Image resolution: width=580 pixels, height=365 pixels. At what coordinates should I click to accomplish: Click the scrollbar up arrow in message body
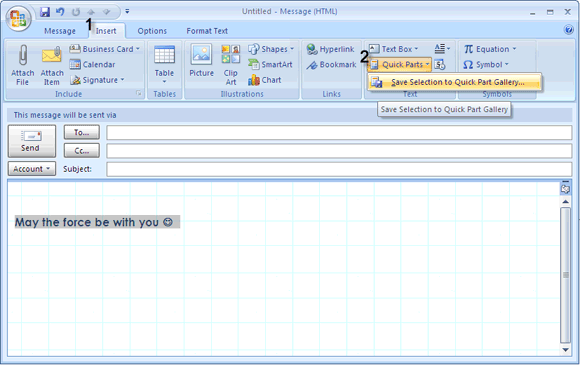[x=565, y=202]
